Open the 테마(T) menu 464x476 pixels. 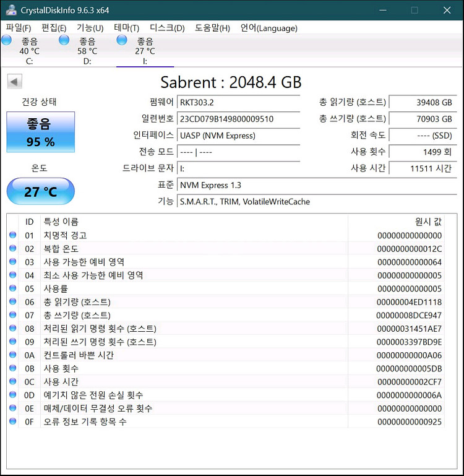click(127, 28)
